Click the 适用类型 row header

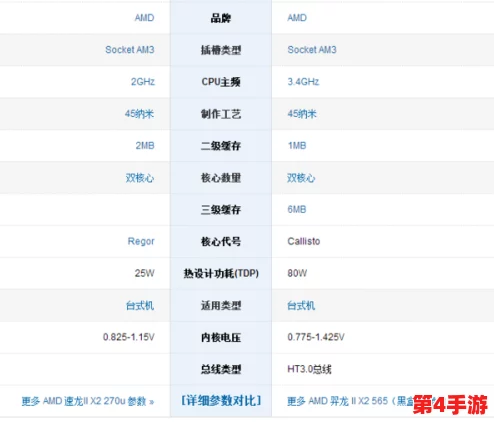pyautogui.click(x=221, y=306)
